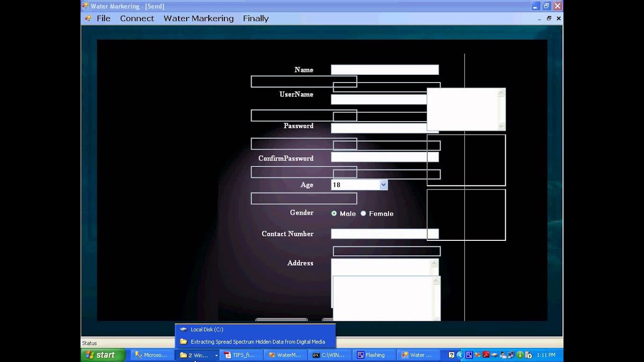
Task: Switch to the Flashing taskbar item
Action: [x=373, y=355]
